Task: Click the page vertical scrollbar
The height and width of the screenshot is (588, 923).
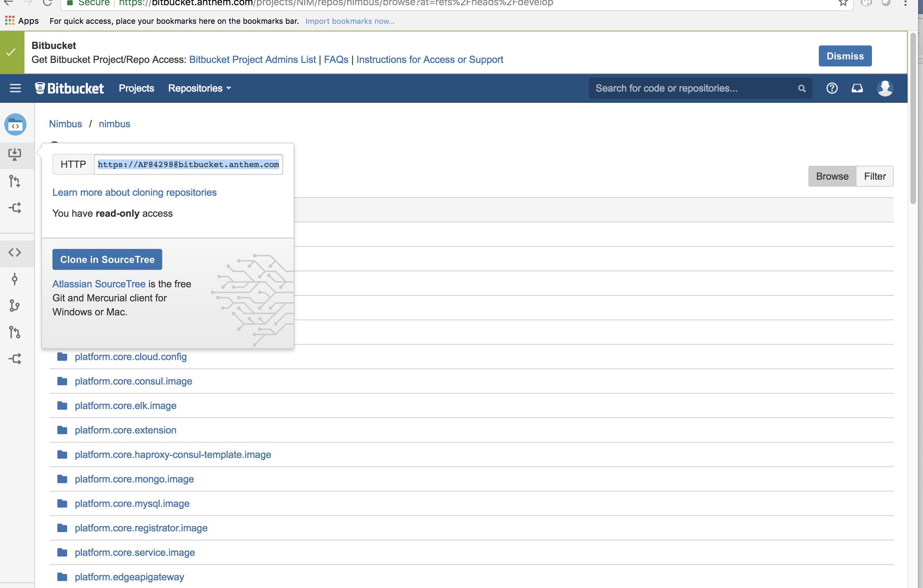Action: (913, 119)
